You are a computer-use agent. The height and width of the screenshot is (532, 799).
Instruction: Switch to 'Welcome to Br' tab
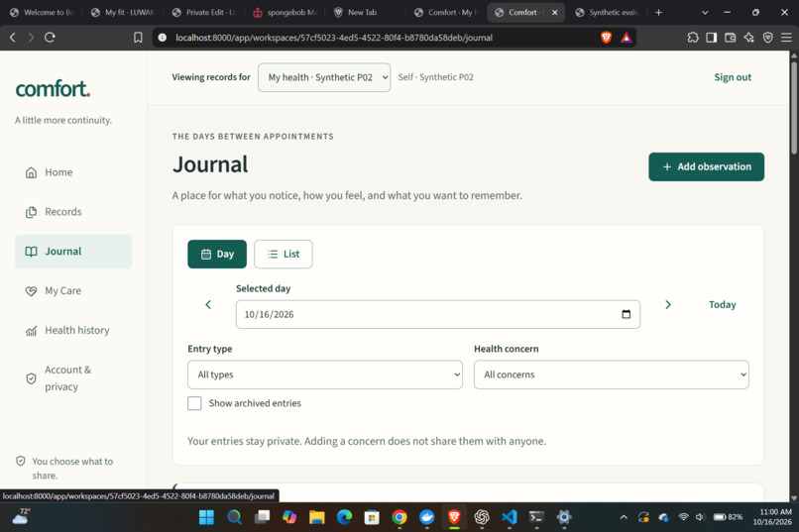44,12
